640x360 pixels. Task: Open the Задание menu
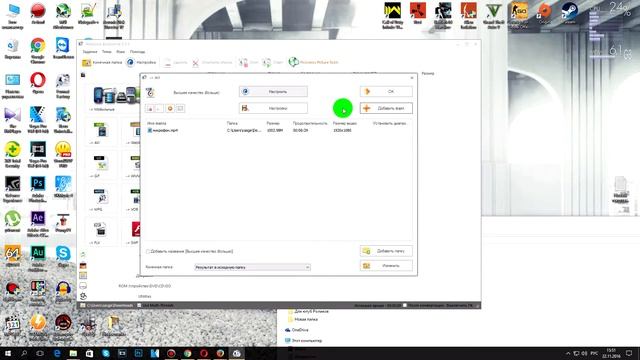pos(90,52)
